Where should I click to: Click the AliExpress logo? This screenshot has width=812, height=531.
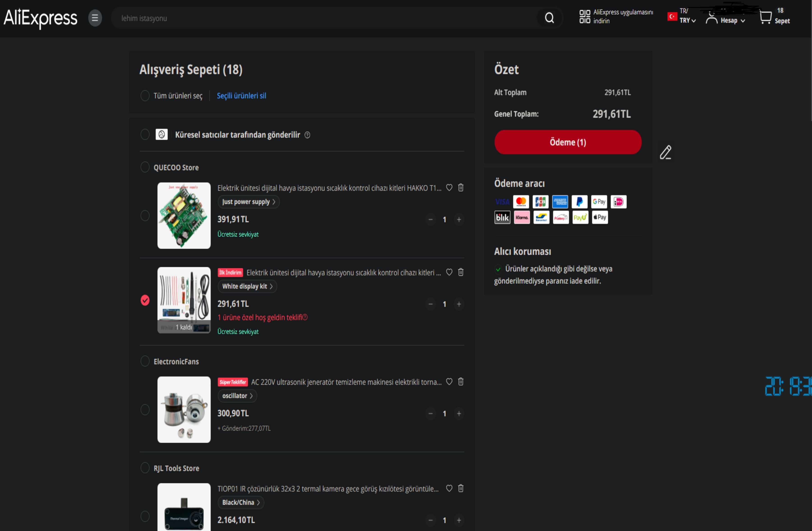40,18
